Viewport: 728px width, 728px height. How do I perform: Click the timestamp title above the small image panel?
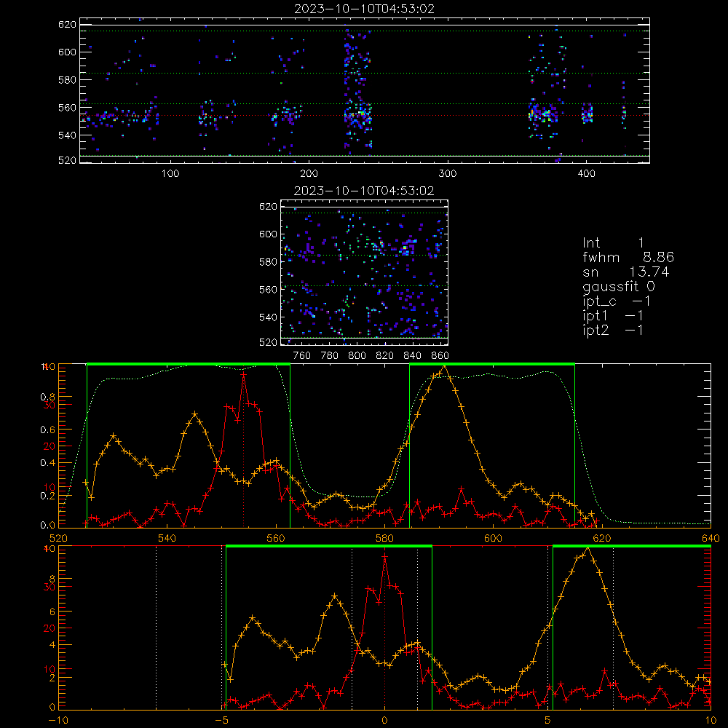[364, 191]
